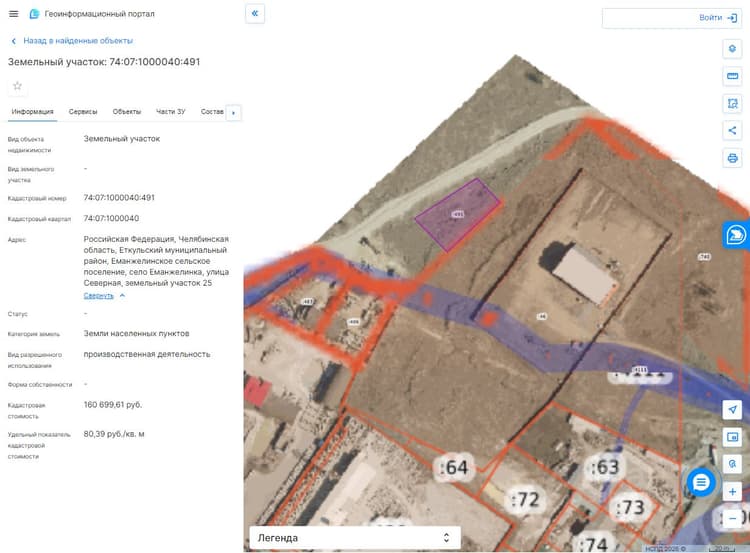Zoom out on the map
The height and width of the screenshot is (553, 750).
732,519
